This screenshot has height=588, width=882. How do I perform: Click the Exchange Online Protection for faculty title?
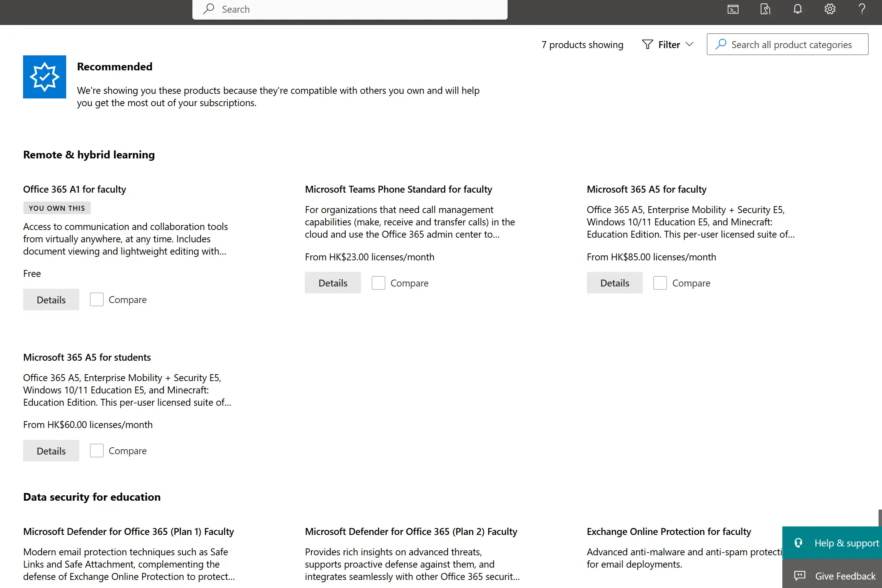click(669, 531)
